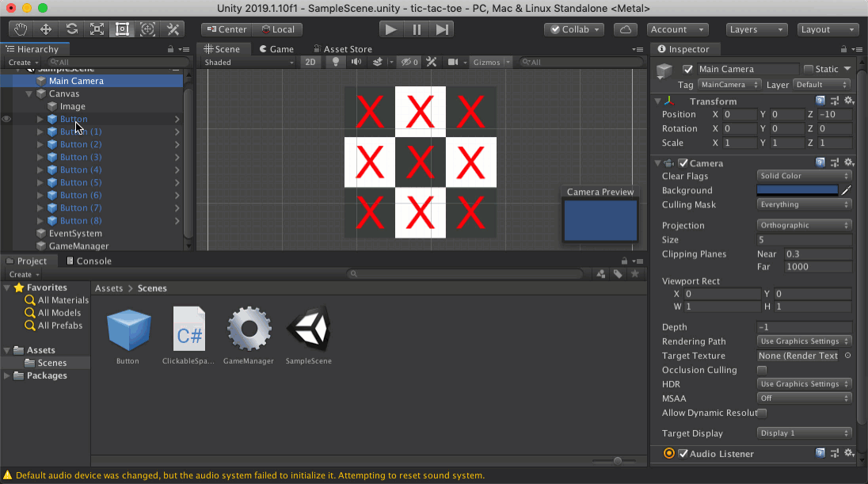Toggle the scene lighting bulb icon

point(336,62)
